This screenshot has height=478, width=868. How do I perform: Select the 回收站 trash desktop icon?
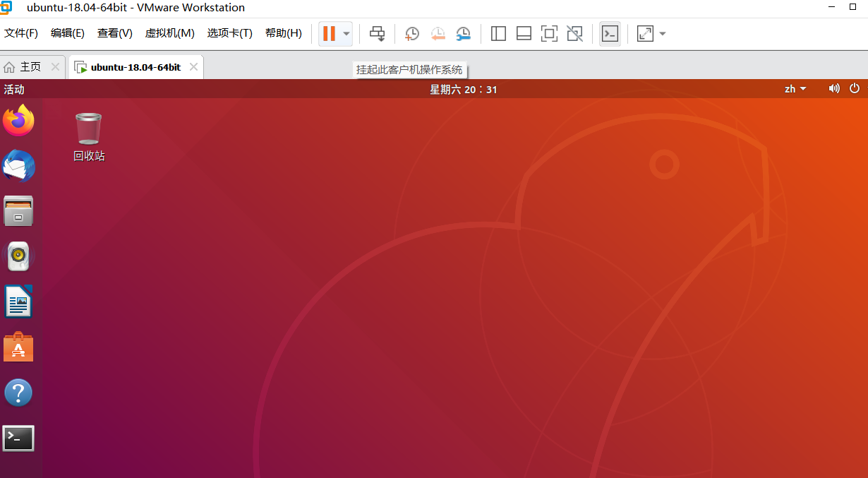pyautogui.click(x=89, y=137)
